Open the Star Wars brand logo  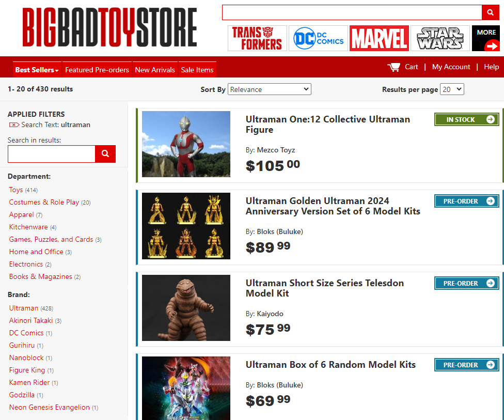point(440,38)
